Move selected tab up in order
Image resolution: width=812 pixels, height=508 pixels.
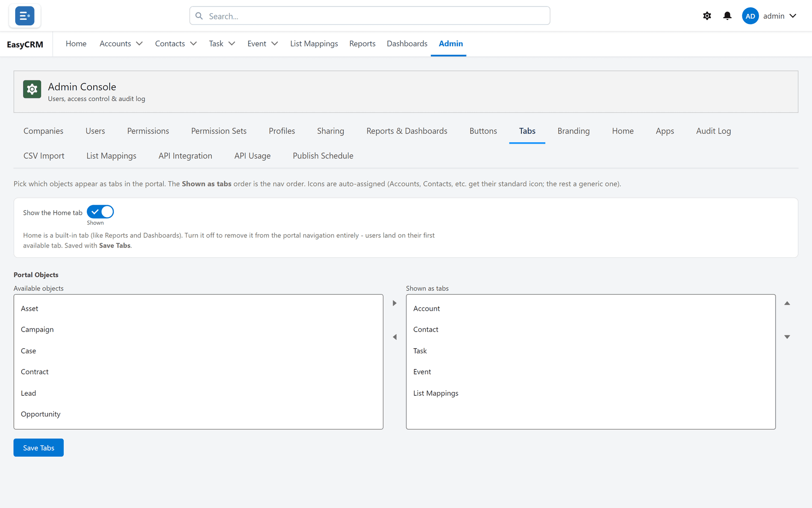pyautogui.click(x=787, y=303)
